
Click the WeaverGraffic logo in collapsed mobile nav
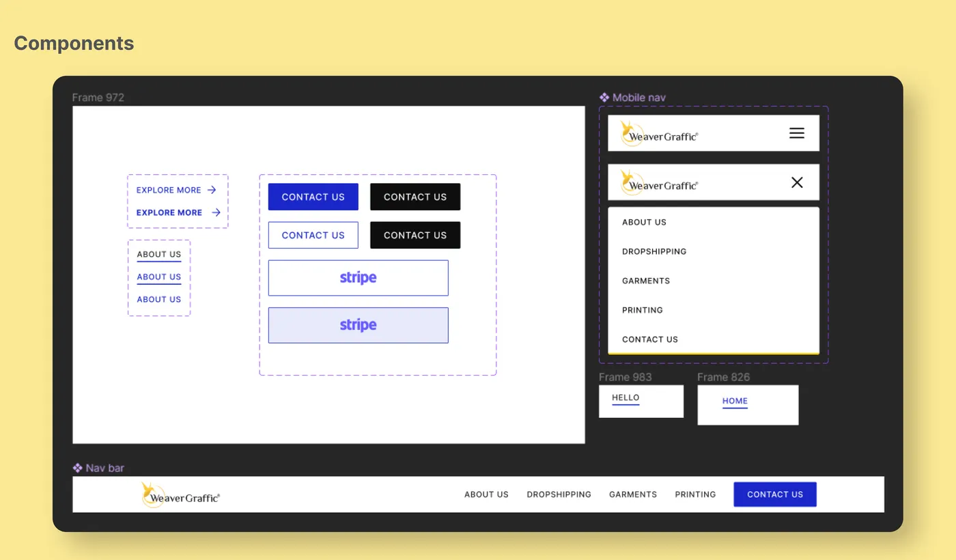[x=659, y=132]
